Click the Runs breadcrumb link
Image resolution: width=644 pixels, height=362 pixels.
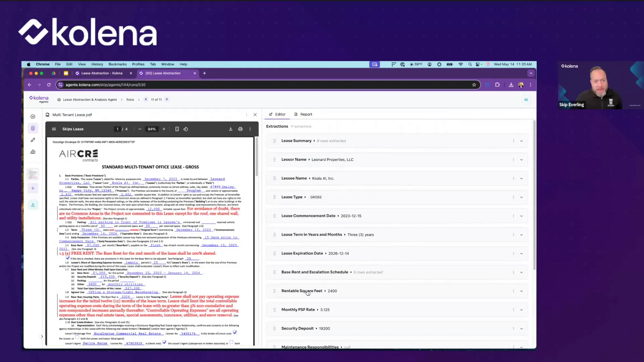130,100
